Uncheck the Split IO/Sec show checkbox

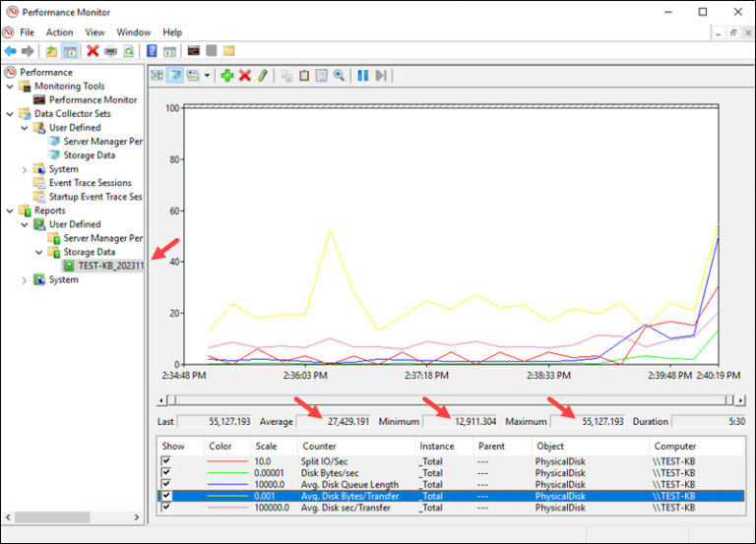coord(166,460)
